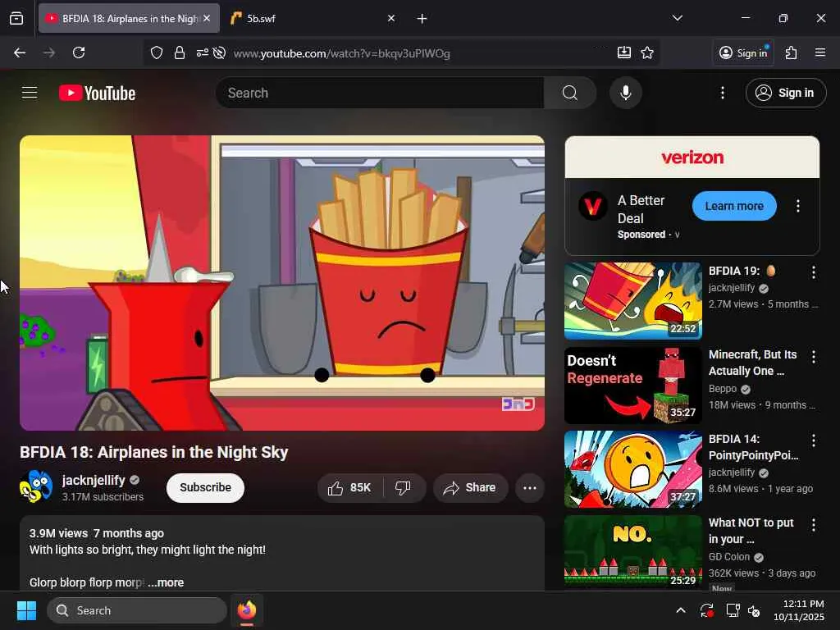Screen dimensions: 840x630
Task: Open YouTube settings three-dot menu
Action: (x=722, y=93)
